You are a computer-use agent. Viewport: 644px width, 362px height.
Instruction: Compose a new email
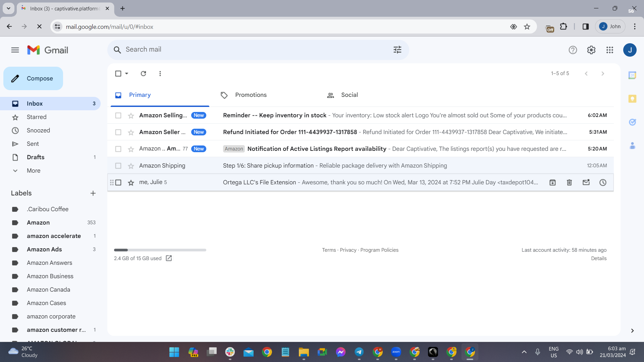33,78
